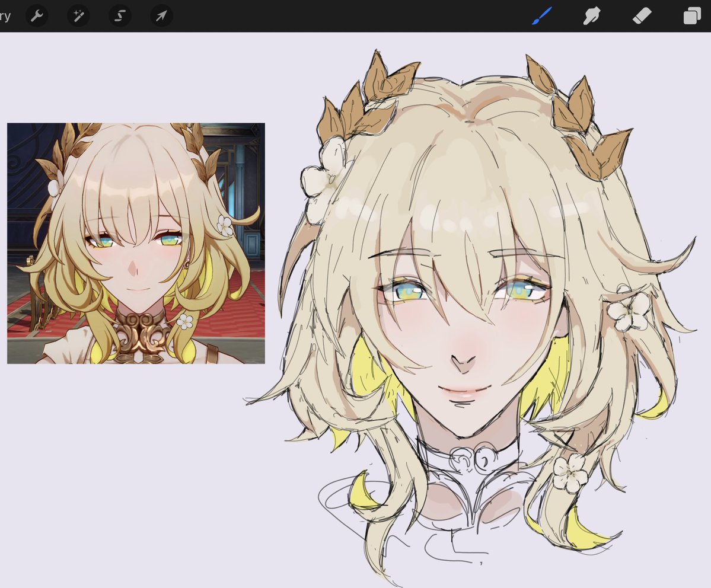This screenshot has width=711, height=588.
Task: Open the Adjustments magic wand menu
Action: tap(78, 17)
